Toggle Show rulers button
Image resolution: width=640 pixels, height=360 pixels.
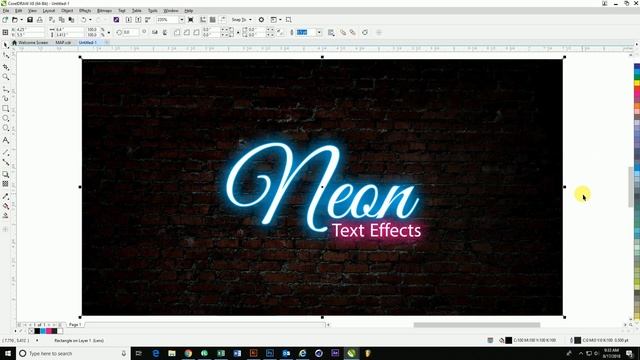[203, 20]
